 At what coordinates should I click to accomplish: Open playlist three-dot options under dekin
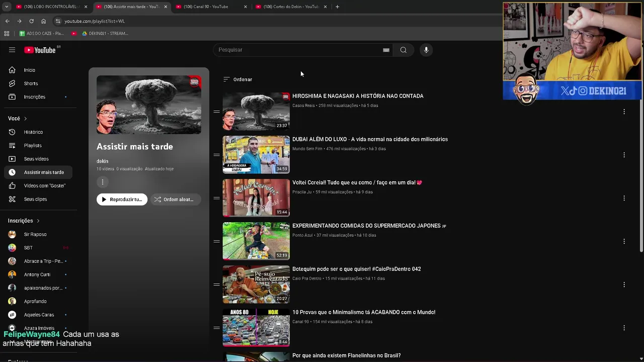click(x=102, y=182)
